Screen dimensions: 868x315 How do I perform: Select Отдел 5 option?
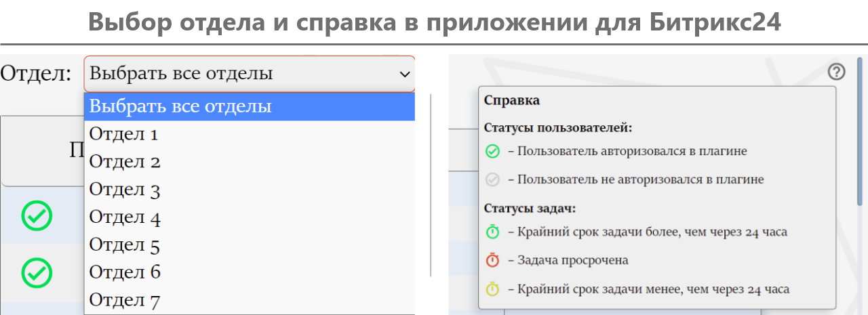(x=250, y=245)
